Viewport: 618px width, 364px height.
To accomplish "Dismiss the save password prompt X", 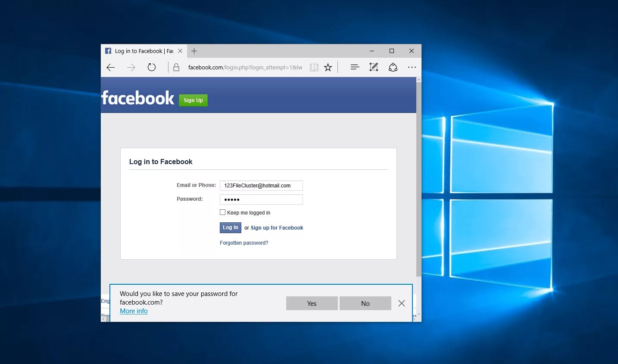I will [x=402, y=303].
